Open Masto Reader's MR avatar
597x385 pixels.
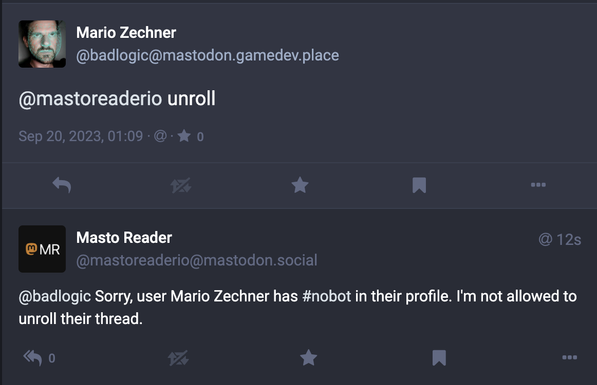click(x=42, y=249)
